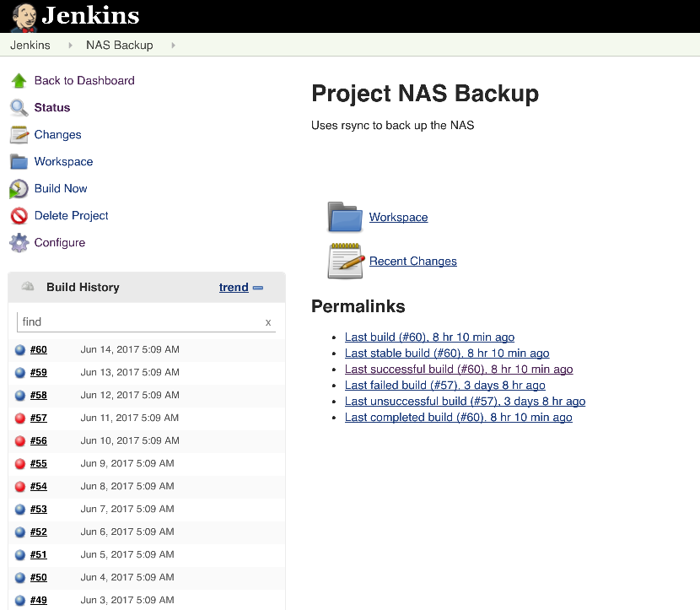Click the red status ball for build #57
700x610 pixels.
click(20, 418)
